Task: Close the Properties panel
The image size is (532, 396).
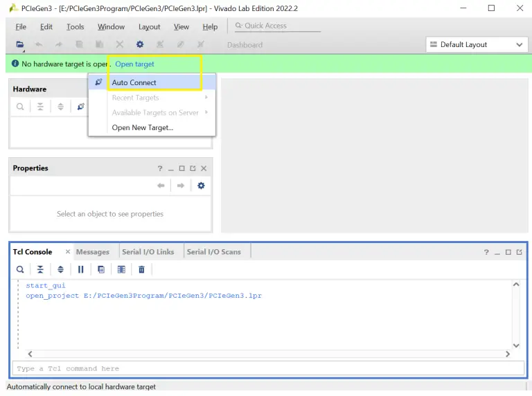Action: 204,168
